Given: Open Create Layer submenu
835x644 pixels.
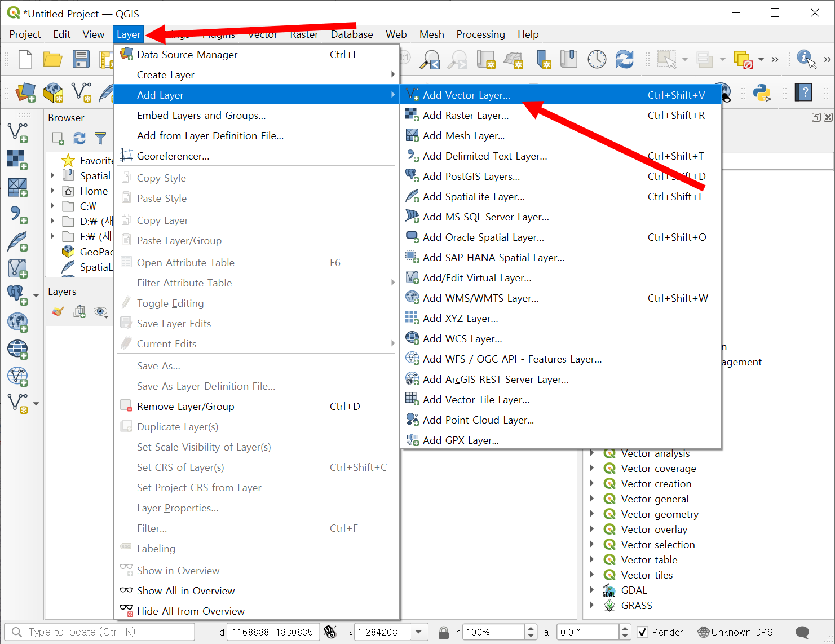Looking at the screenshot, I should tap(257, 75).
